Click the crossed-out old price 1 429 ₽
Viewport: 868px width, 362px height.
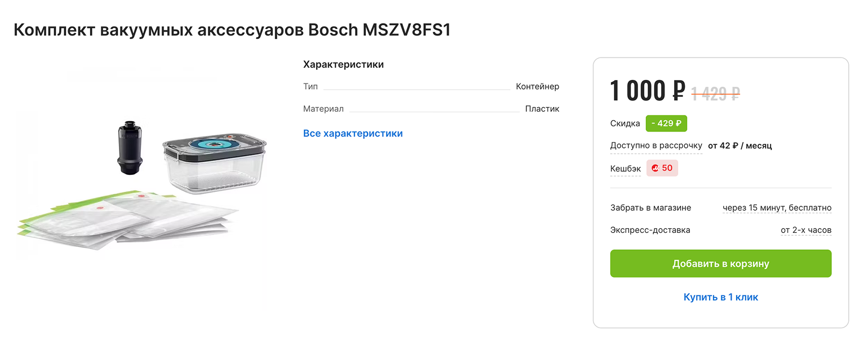(x=715, y=94)
